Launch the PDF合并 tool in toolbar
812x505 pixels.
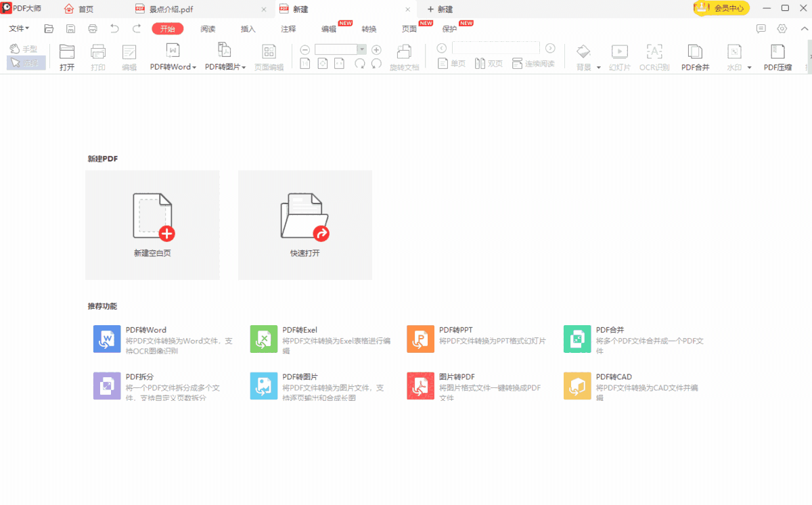click(695, 57)
